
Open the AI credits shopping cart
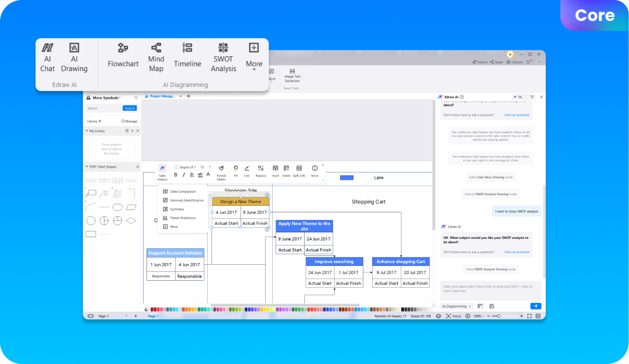click(532, 97)
